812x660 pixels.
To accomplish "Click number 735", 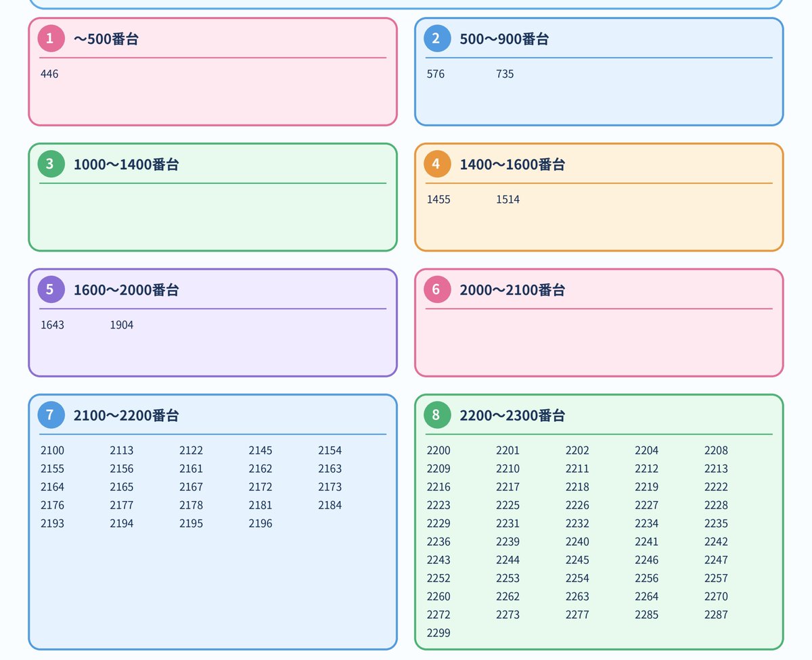I will coord(505,74).
